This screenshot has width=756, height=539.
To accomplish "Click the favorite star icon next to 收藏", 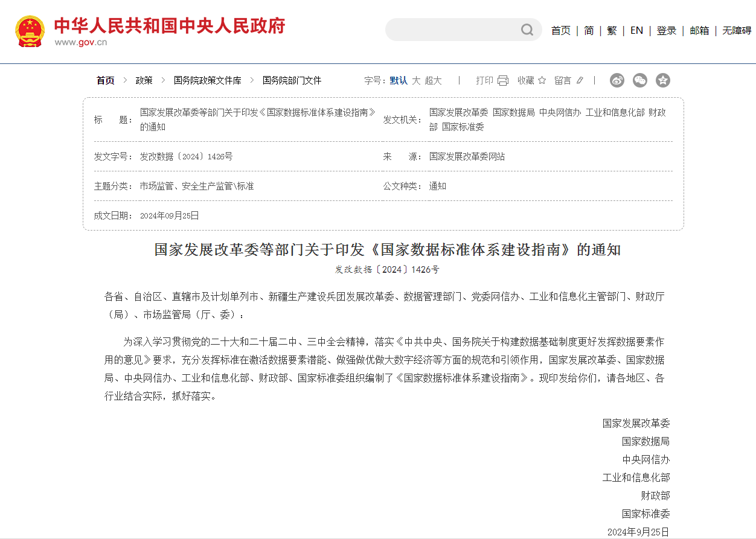I will point(542,80).
